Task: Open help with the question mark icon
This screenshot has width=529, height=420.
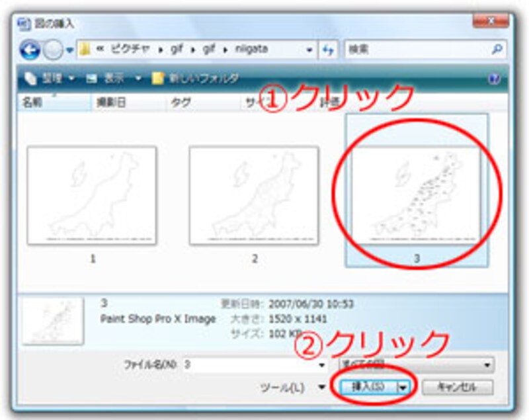Action: tap(494, 79)
